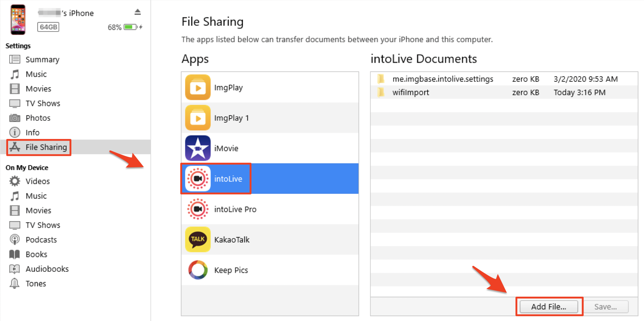Click the TV Shows icon under On My Device

15,225
